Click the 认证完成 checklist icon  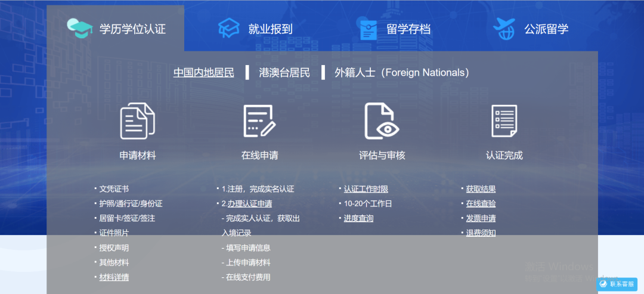[504, 121]
